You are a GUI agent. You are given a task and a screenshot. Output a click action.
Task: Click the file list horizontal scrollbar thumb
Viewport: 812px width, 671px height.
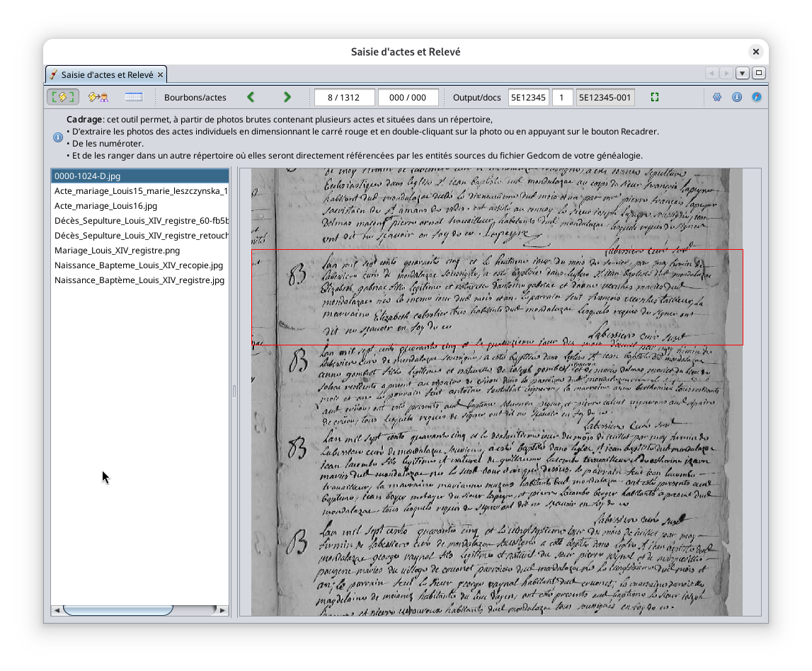[x=118, y=610]
